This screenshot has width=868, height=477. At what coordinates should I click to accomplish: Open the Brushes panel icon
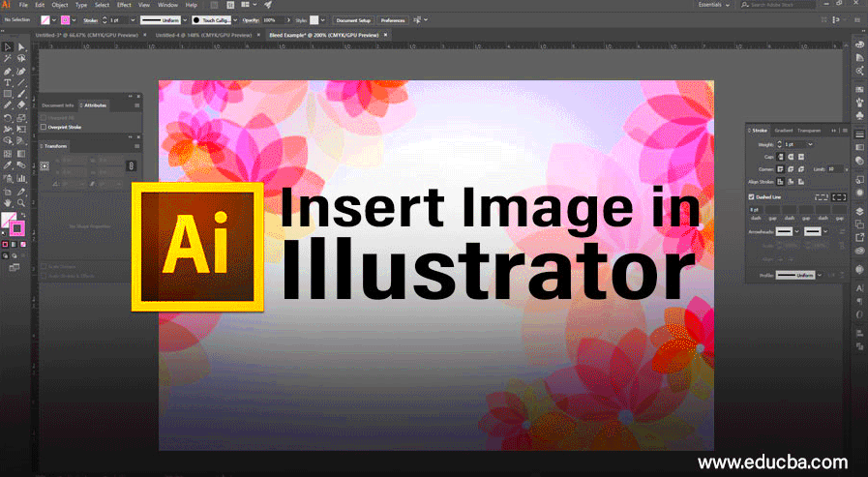(x=859, y=101)
